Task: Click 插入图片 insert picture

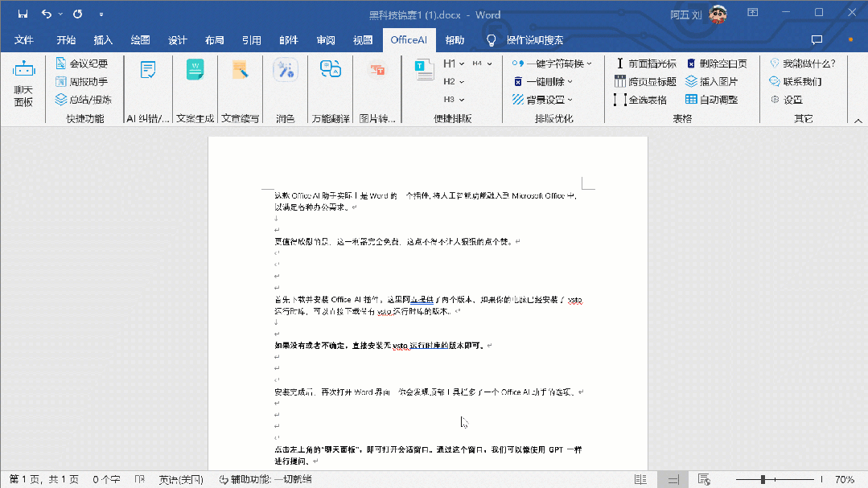Action: point(712,82)
